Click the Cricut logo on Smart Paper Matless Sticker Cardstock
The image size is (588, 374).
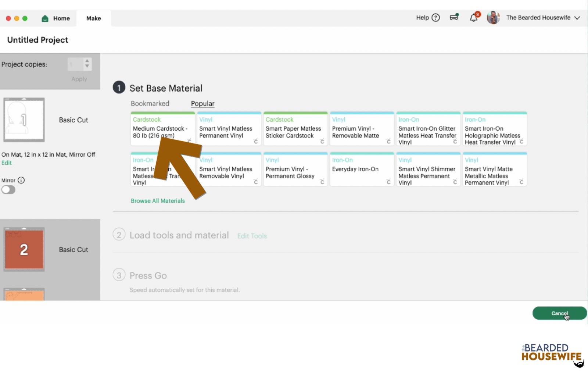pyautogui.click(x=322, y=141)
